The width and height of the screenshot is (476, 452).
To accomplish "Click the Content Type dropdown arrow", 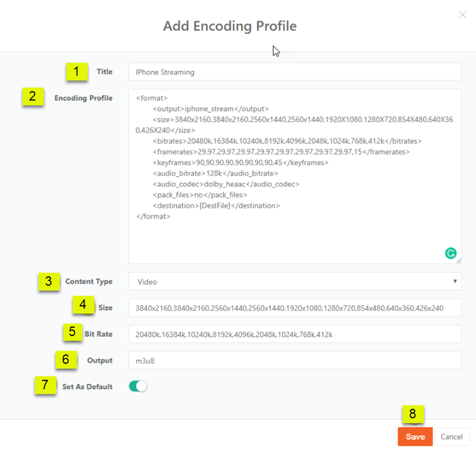I will tap(455, 282).
